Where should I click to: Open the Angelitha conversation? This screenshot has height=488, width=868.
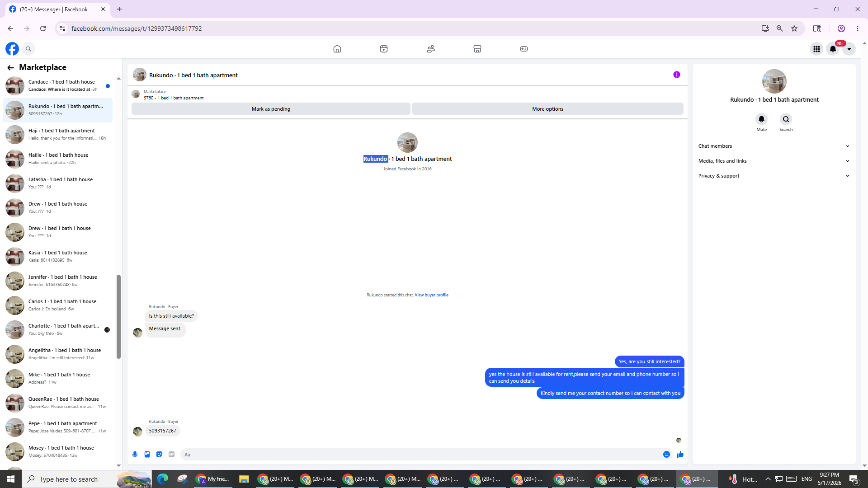pyautogui.click(x=58, y=354)
